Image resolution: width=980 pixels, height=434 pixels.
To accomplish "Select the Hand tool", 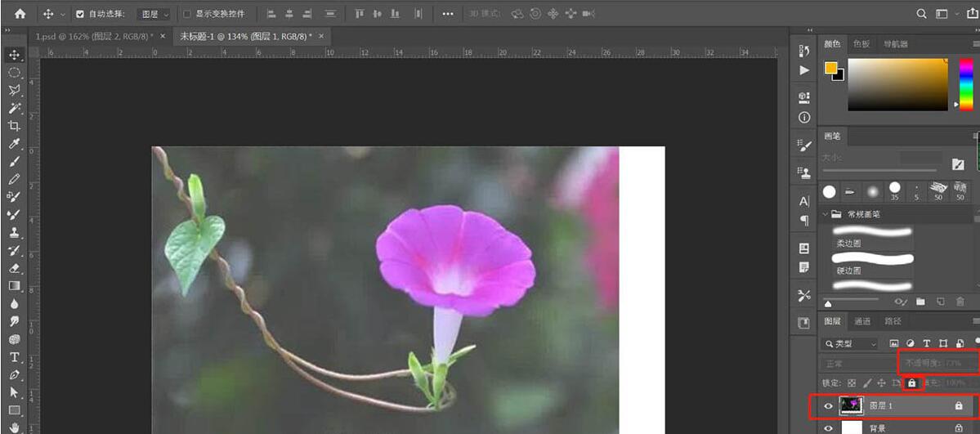I will (14, 427).
